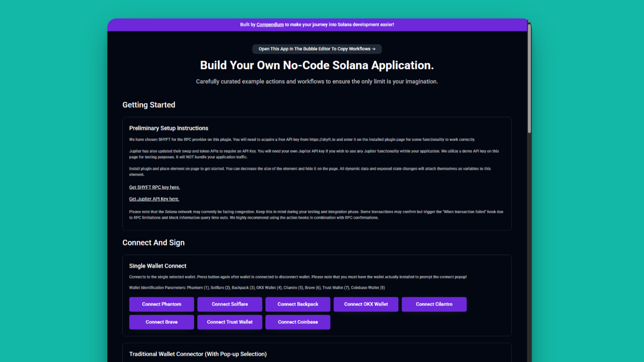Click the Connect And Sign heading
The height and width of the screenshot is (362, 644).
153,242
